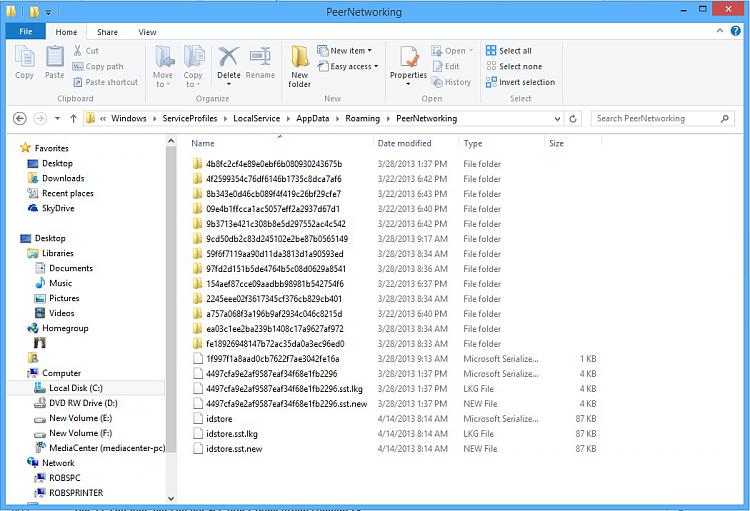Select DVD RW Drive (D:)
The image size is (750, 511).
click(76, 403)
